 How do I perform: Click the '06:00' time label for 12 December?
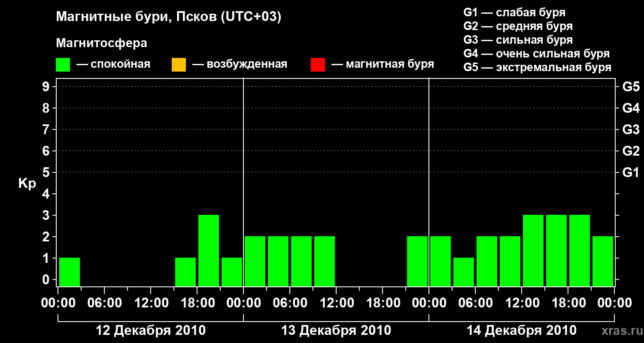point(105,303)
